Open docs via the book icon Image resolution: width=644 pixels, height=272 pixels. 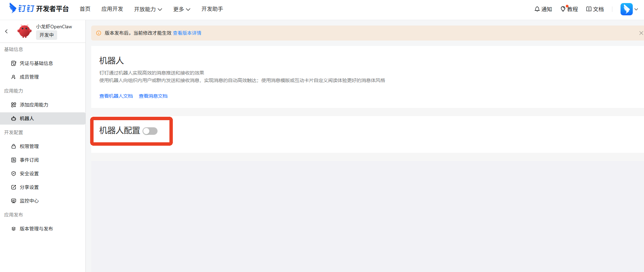(x=589, y=9)
